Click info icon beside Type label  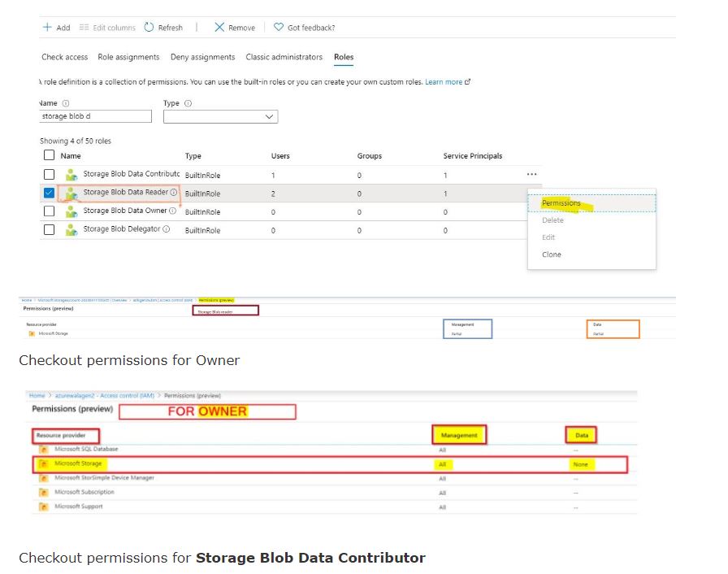pyautogui.click(x=188, y=103)
